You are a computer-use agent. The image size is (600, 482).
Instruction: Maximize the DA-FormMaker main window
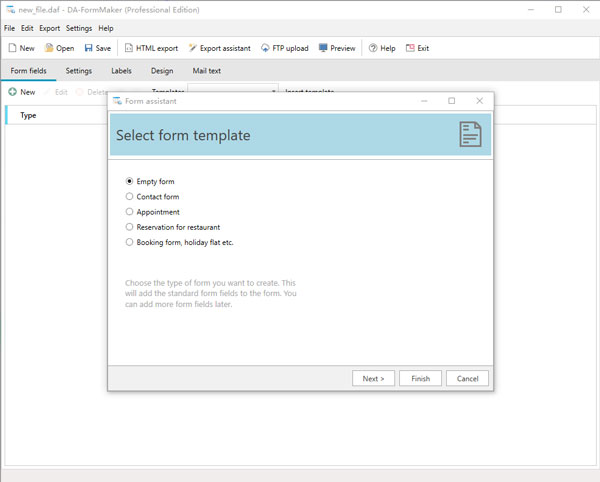coord(558,10)
